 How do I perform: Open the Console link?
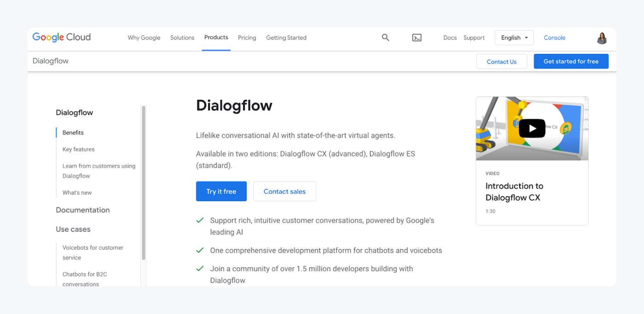point(554,38)
